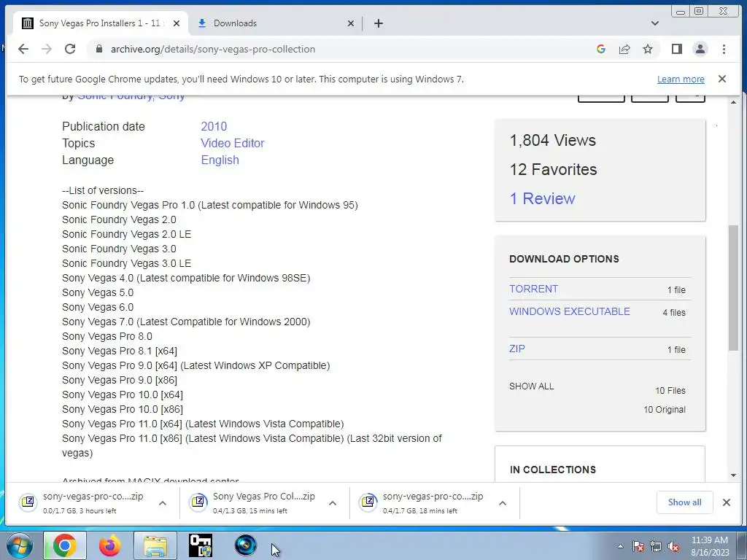Share this page icon
Image resolution: width=747 pixels, height=560 pixels.
pos(624,49)
